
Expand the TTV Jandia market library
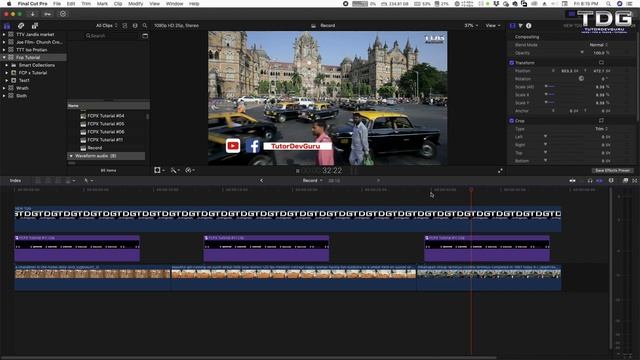(x=4, y=35)
